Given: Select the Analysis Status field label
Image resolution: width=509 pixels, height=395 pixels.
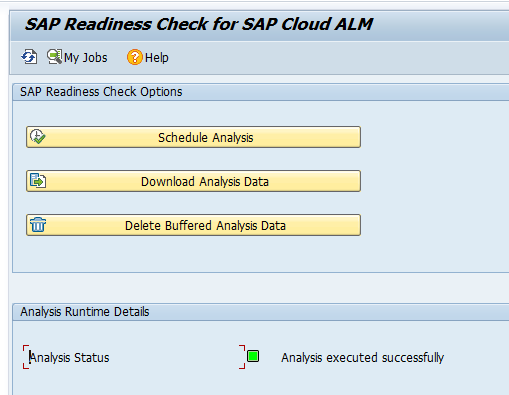Looking at the screenshot, I should pos(69,358).
